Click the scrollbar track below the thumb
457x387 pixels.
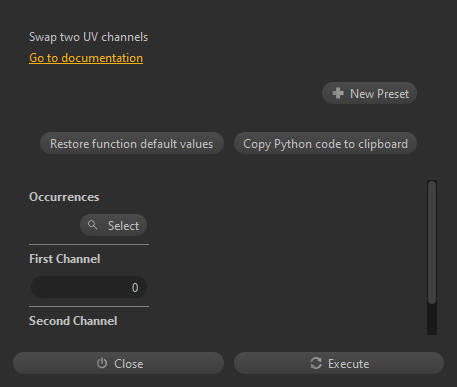432,319
